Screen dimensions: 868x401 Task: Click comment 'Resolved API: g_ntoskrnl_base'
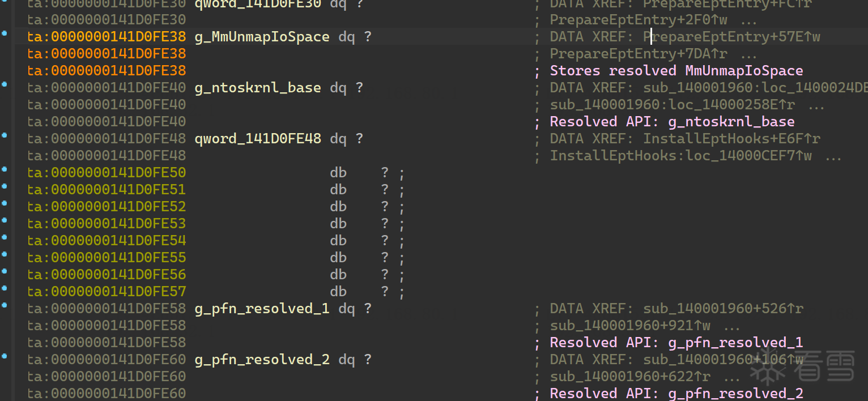click(x=673, y=122)
